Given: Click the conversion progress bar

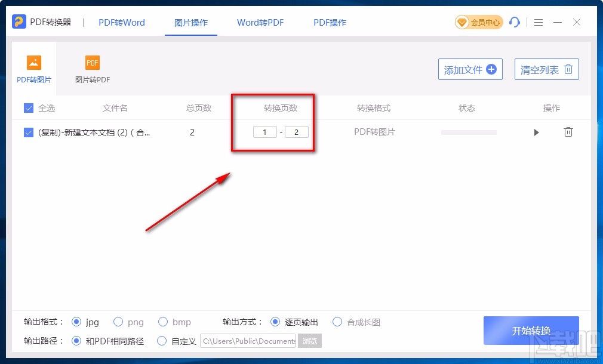Looking at the screenshot, I should [468, 132].
